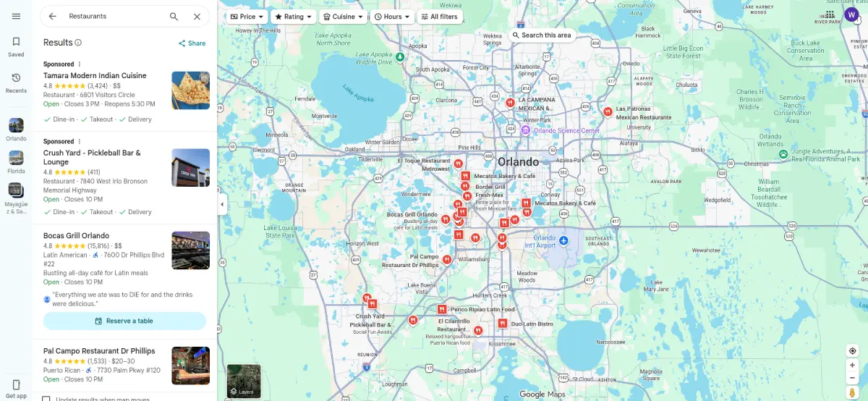The image size is (868, 401).
Task: Open the Cuisine filter dropdown
Action: click(344, 17)
